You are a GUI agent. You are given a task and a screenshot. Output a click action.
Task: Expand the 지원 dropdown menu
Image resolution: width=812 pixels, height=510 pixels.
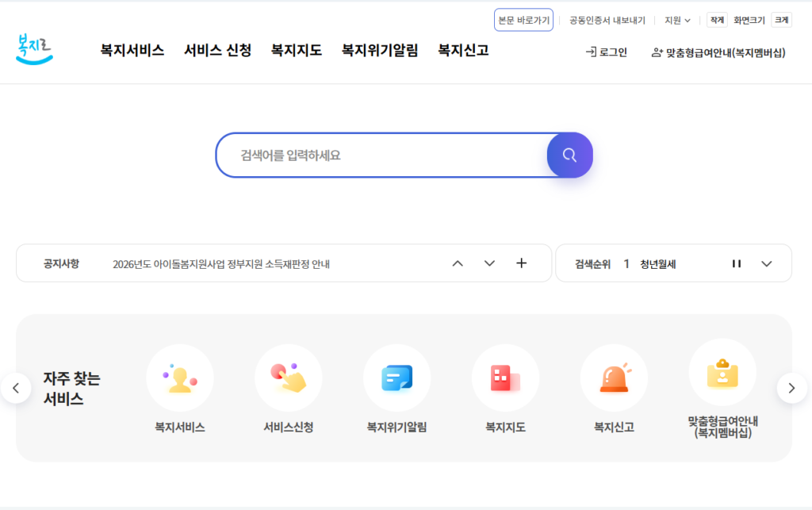(x=677, y=20)
